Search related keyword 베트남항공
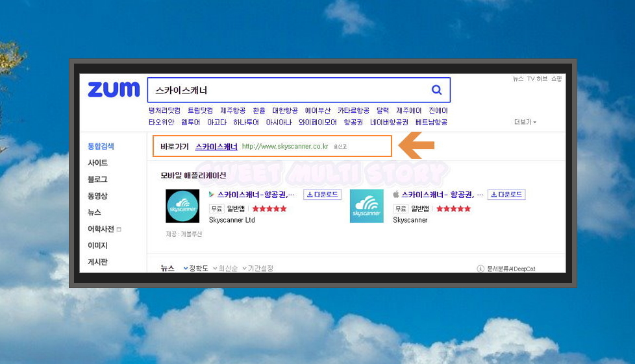Viewport: 635px width, 364px height. pos(431,122)
